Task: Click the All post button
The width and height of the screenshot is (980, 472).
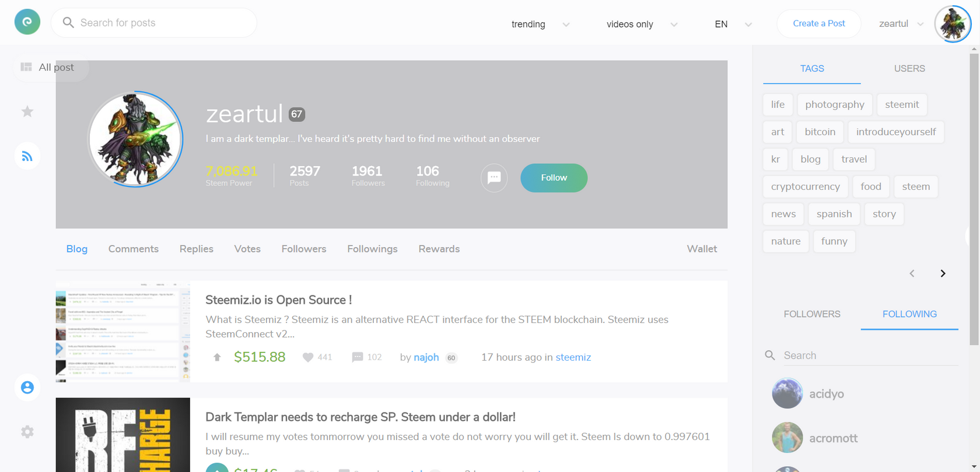Action: 51,68
